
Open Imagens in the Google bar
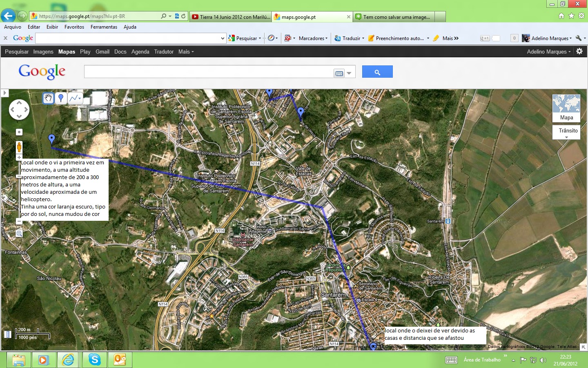(x=43, y=52)
